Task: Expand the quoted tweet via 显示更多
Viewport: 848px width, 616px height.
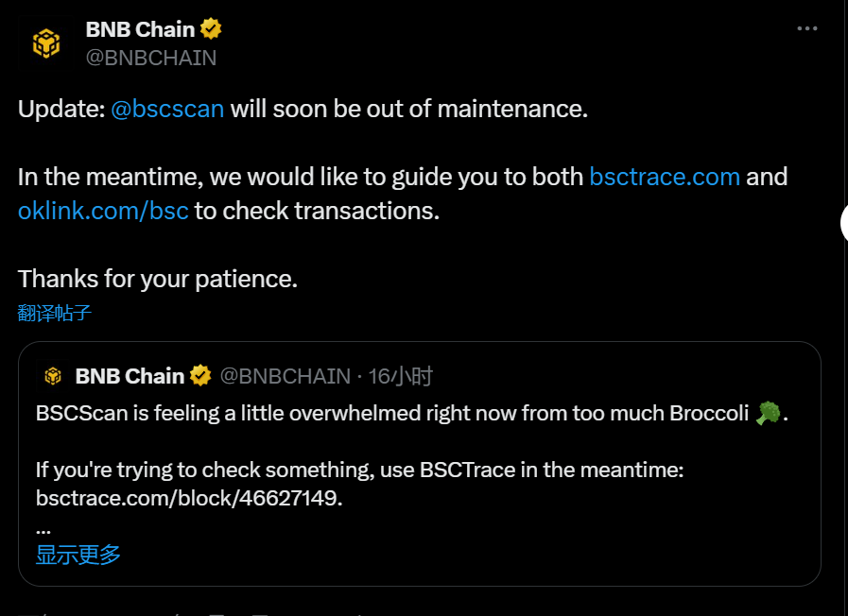Action: tap(76, 555)
